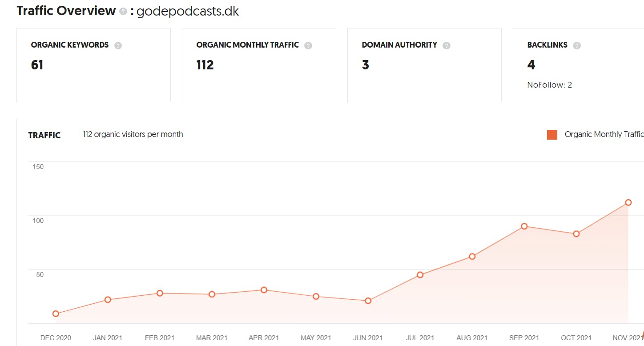Click the JUL 2021 point on the graph
This screenshot has width=644, height=346.
pyautogui.click(x=420, y=275)
